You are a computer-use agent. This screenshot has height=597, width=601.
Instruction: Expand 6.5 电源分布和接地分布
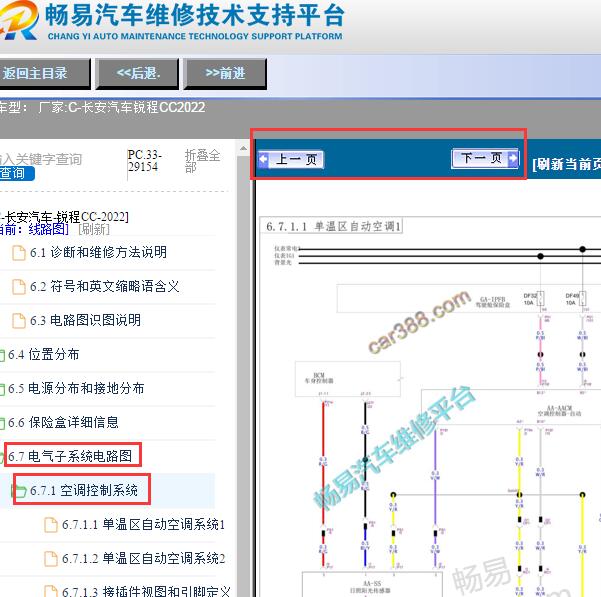coord(76,388)
